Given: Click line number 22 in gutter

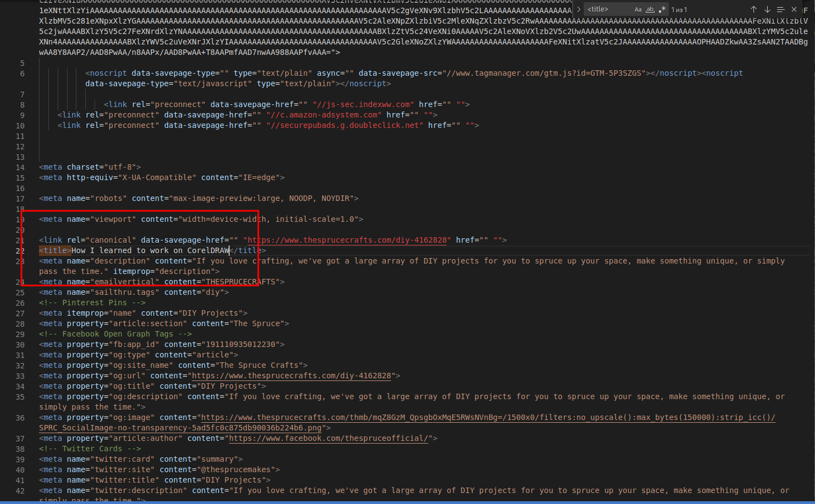Looking at the screenshot, I should (x=20, y=251).
